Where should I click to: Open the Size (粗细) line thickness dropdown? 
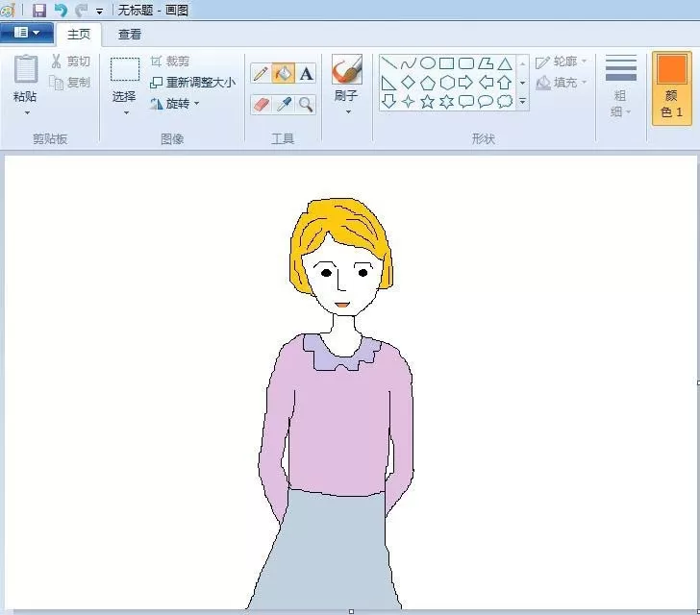620,85
